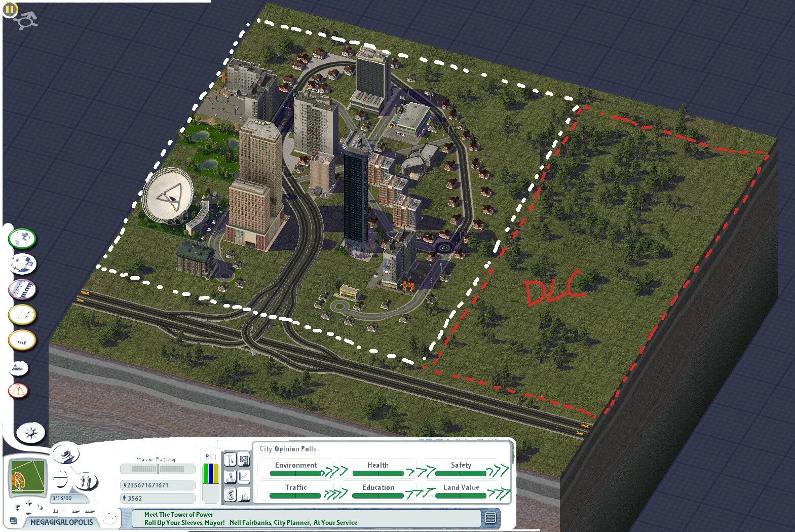Click the Environment opinion poll bar
The width and height of the screenshot is (795, 532).
[296, 473]
